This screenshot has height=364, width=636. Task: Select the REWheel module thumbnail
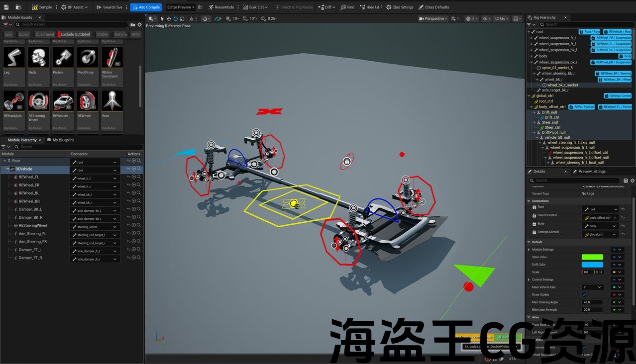point(88,103)
